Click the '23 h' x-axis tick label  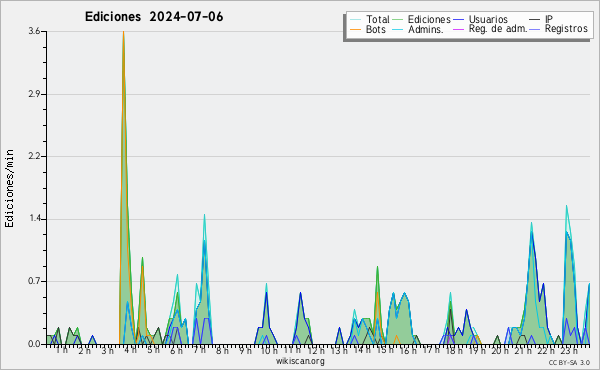(569, 350)
